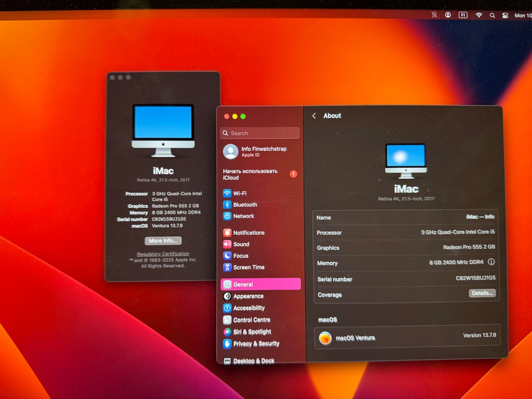Click the iMac image in small About window
The width and height of the screenshot is (532, 399).
click(163, 131)
